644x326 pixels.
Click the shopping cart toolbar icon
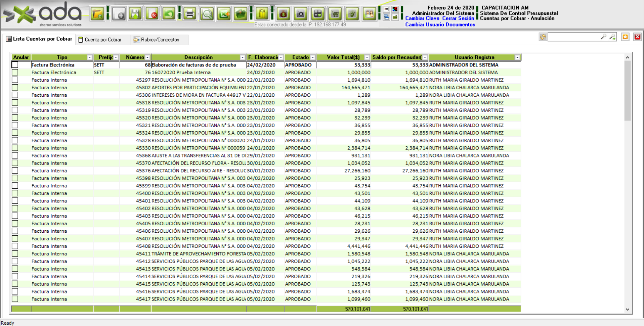[335, 14]
